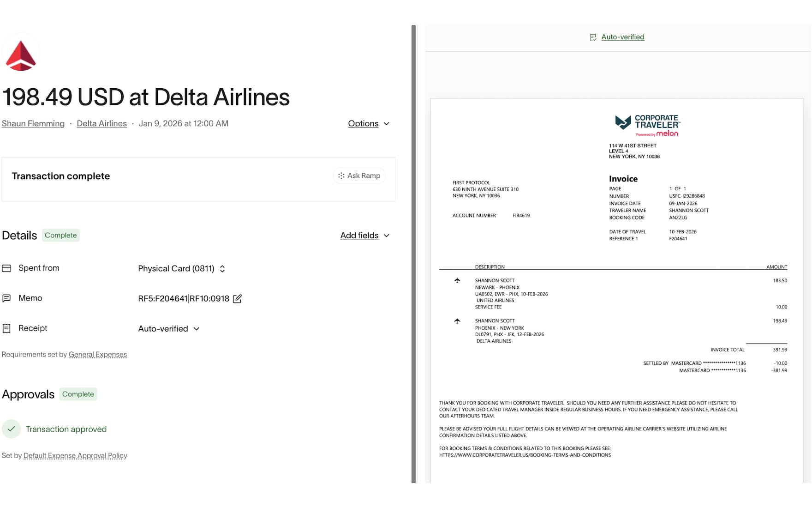The height and width of the screenshot is (508, 812).
Task: Click the memo speech bubble icon
Action: point(6,298)
